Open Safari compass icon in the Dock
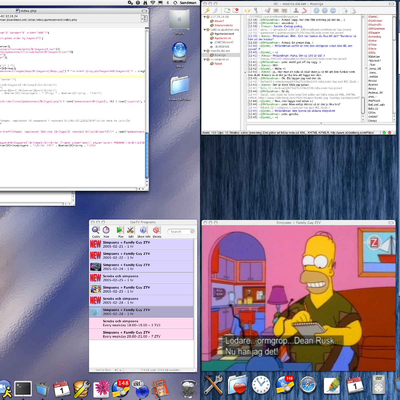The height and width of the screenshot is (400, 400). 307,384
